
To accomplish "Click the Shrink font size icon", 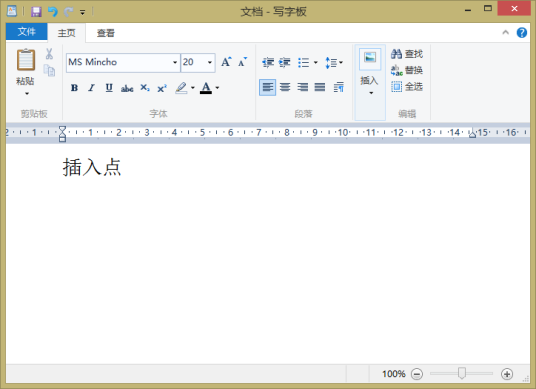I will (242, 62).
